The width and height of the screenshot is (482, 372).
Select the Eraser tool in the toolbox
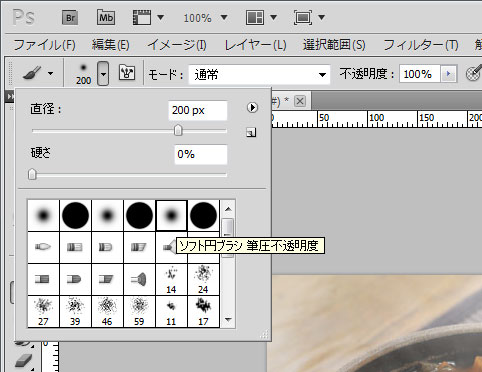pos(23,361)
